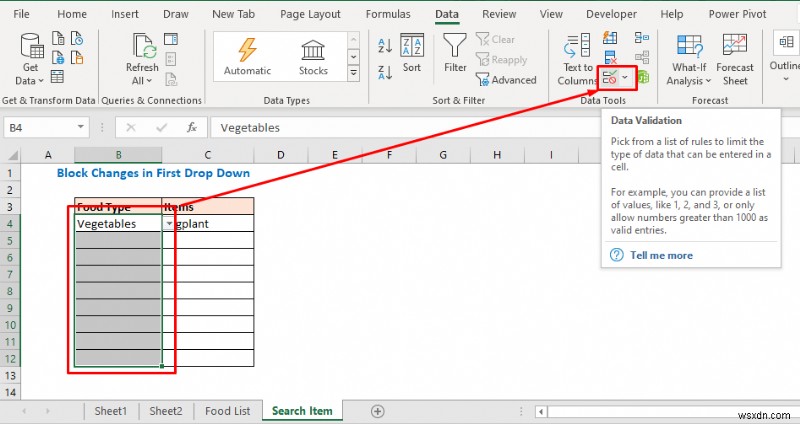The height and width of the screenshot is (424, 800).
Task: Click the Manage Data Model icon
Action: click(643, 77)
